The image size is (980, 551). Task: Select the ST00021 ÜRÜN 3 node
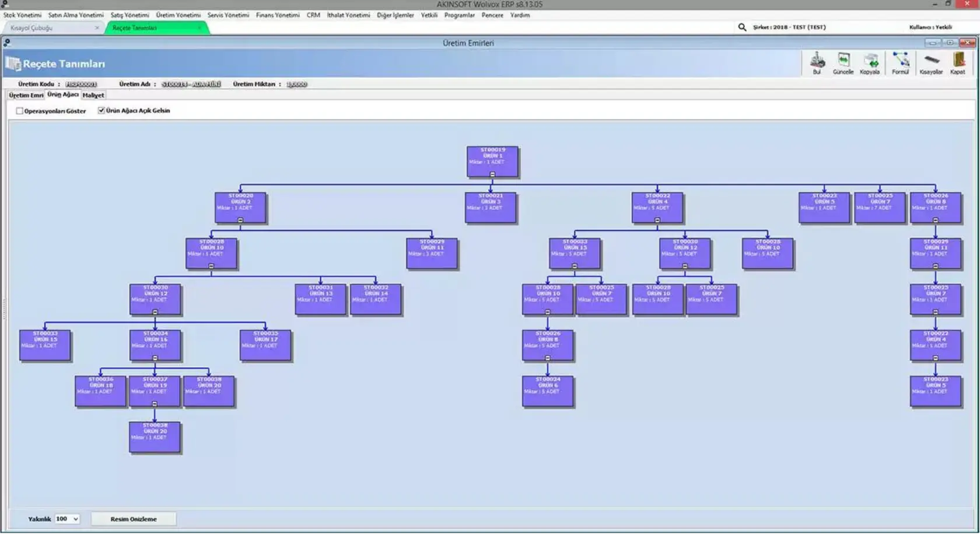click(491, 207)
